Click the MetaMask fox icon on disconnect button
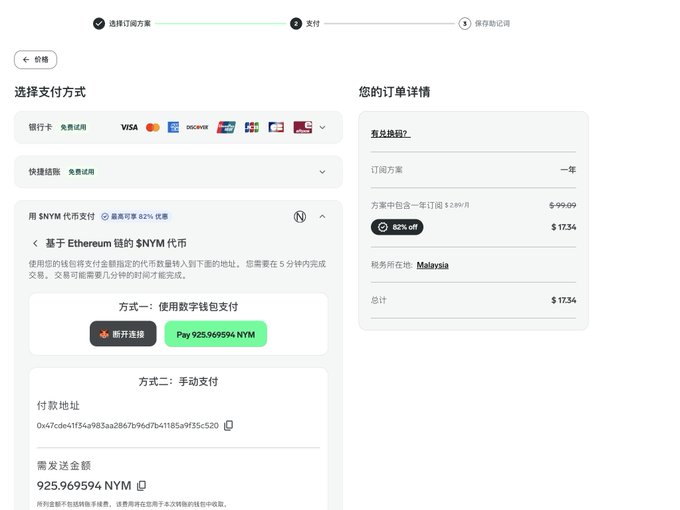 (104, 334)
